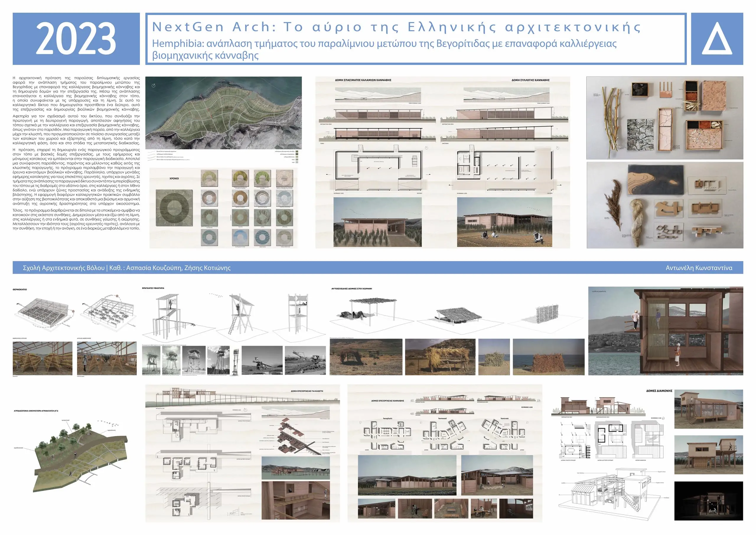Viewport: 756px width, 535px height.
Task: Click the lightest grey legend swatch below the map
Action: tap(297, 162)
